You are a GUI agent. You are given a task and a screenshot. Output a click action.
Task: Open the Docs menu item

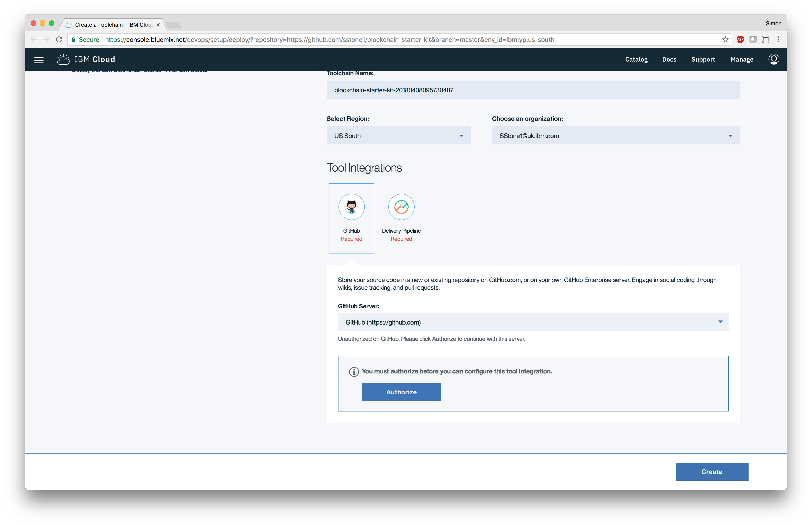(x=669, y=59)
